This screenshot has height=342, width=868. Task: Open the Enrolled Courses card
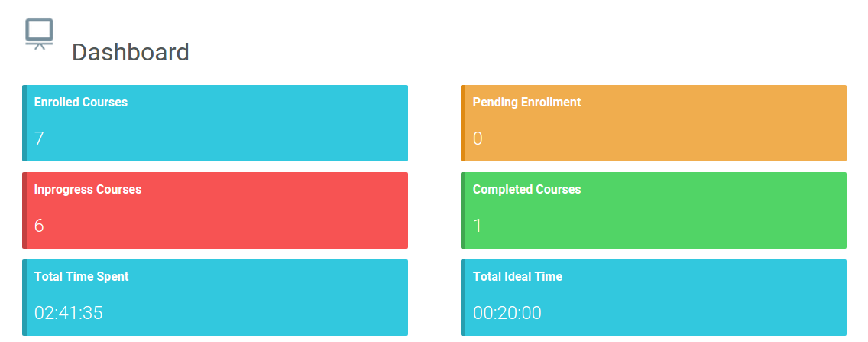215,122
